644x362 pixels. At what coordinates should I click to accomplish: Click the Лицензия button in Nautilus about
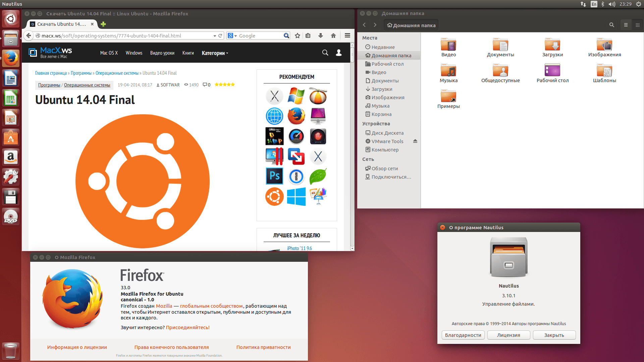click(508, 335)
